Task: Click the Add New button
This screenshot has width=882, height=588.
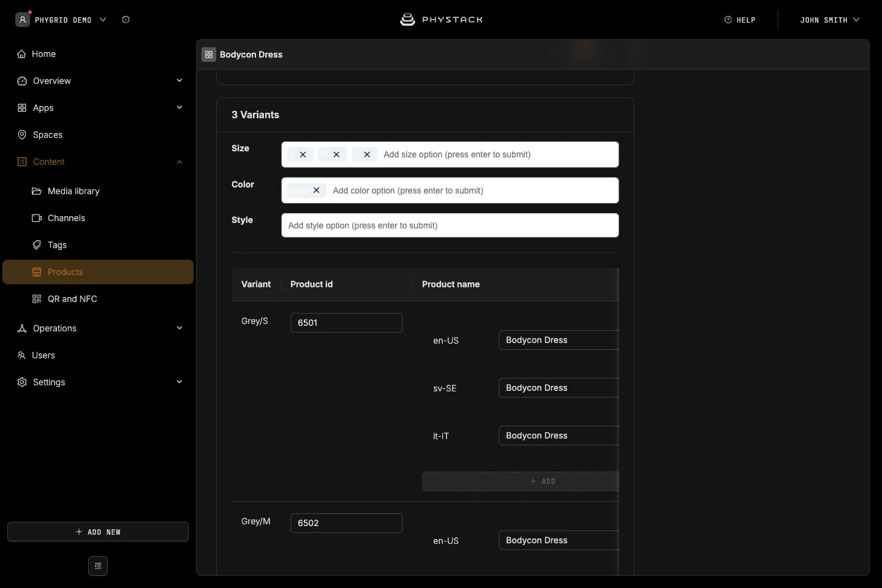Action: (98, 532)
